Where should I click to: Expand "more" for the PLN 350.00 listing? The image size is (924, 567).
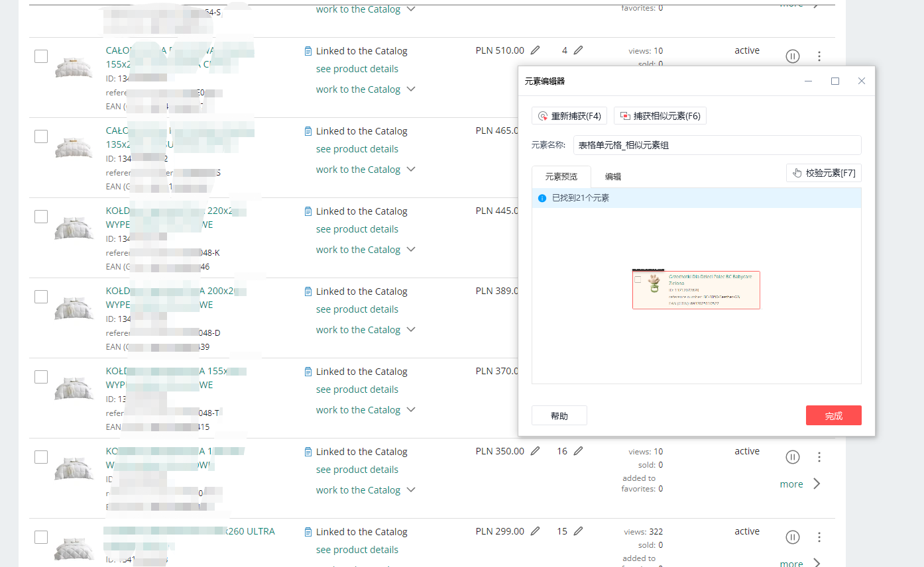801,484
